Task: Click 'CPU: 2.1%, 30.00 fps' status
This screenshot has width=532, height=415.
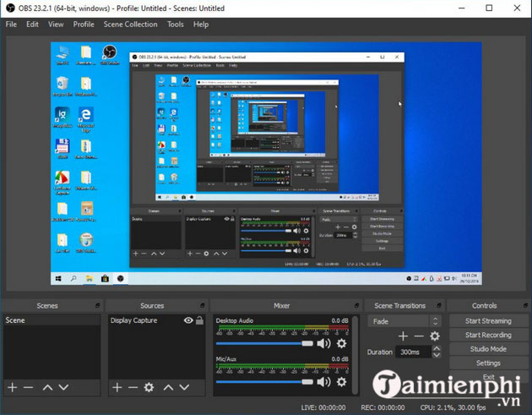Action: [x=453, y=407]
